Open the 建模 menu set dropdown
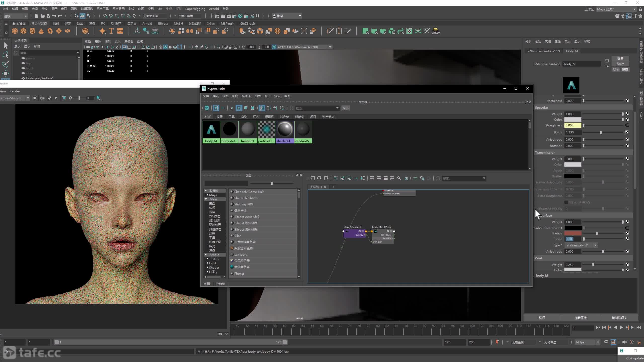 pyautogui.click(x=16, y=16)
